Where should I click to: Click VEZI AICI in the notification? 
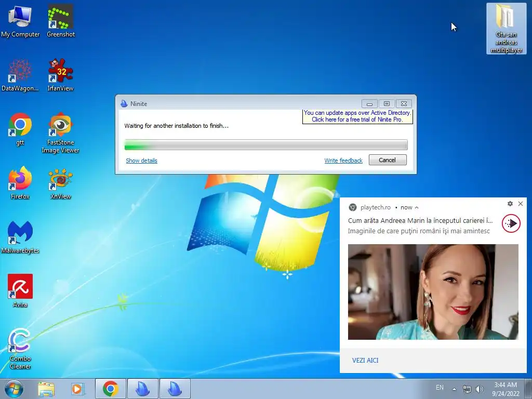coord(365,361)
